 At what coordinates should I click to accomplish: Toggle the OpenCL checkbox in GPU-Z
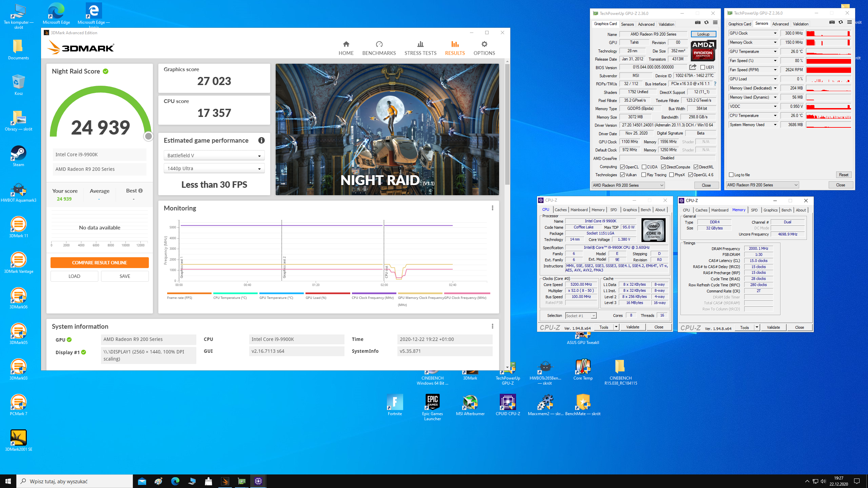pyautogui.click(x=622, y=167)
